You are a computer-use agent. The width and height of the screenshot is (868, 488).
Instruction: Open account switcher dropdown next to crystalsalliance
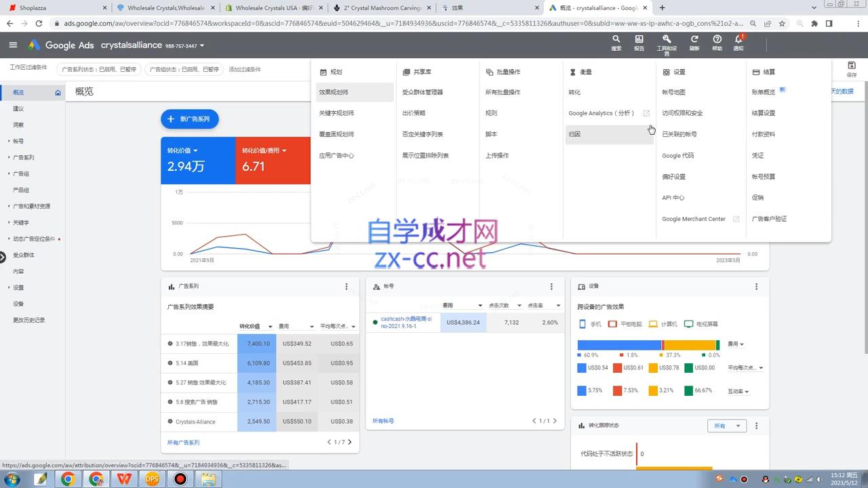coord(202,46)
